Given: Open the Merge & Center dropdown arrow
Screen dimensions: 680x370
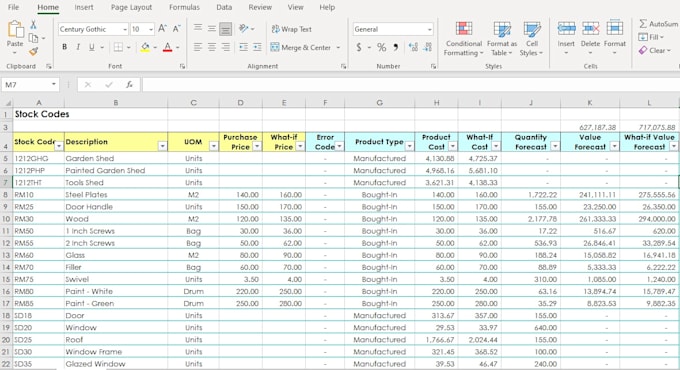Looking at the screenshot, I should click(338, 47).
